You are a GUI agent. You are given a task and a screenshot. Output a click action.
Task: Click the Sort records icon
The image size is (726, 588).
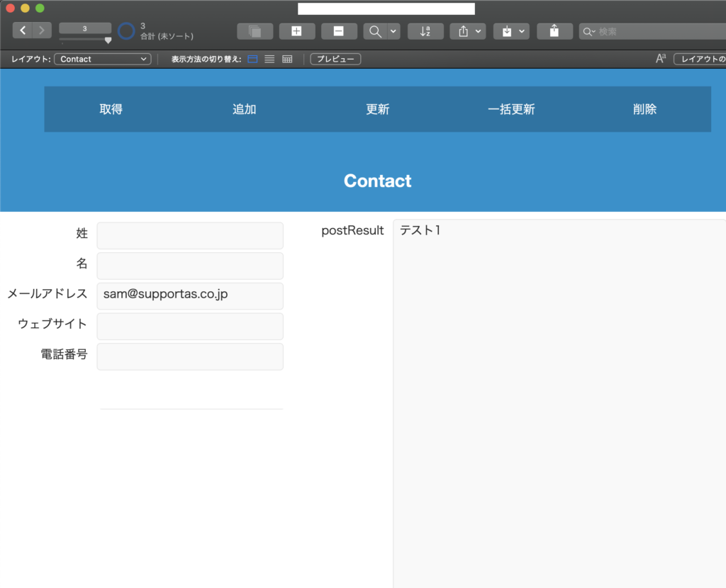pos(425,31)
